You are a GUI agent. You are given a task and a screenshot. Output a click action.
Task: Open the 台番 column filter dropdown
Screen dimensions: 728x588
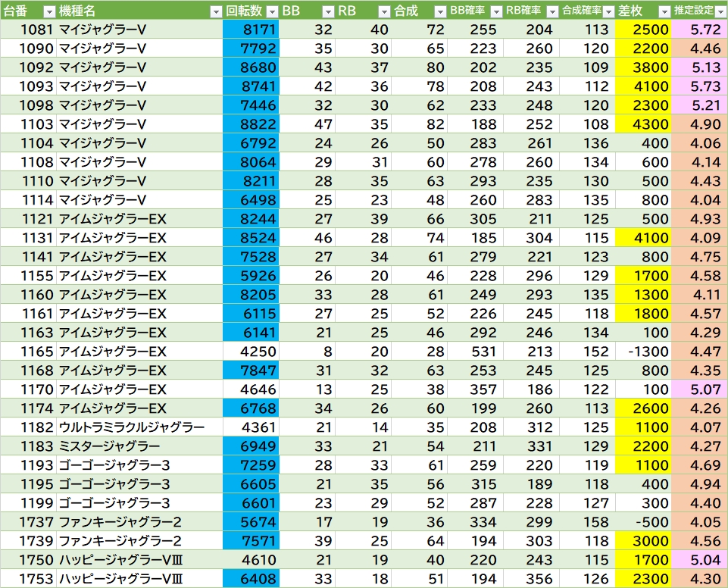pyautogui.click(x=48, y=11)
